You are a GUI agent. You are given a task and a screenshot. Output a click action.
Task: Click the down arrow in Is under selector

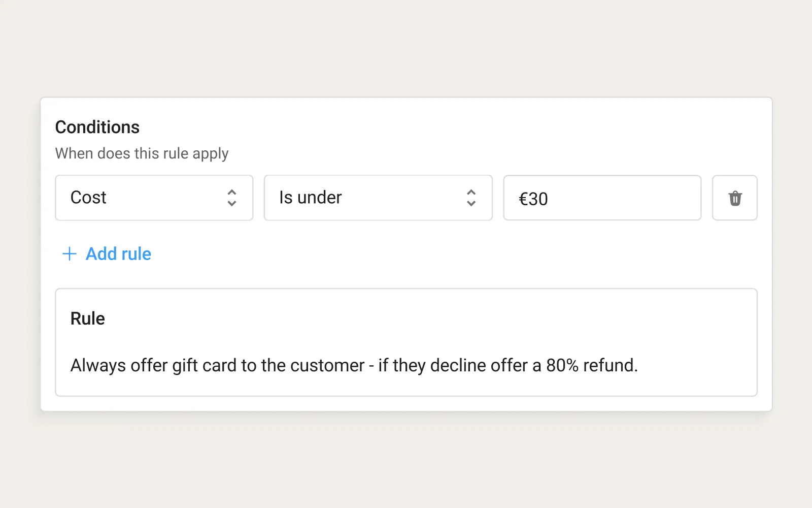pos(471,203)
